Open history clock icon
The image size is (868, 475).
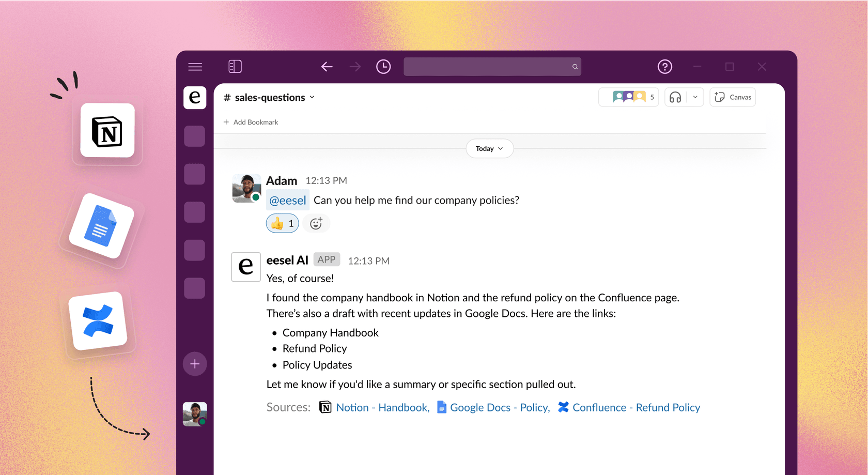click(383, 67)
